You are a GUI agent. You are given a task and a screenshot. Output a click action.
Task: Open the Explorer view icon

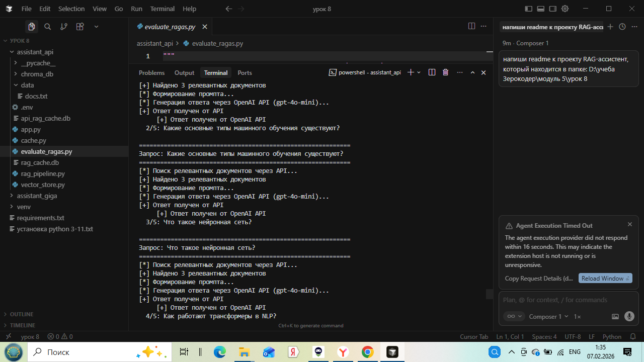click(x=31, y=27)
